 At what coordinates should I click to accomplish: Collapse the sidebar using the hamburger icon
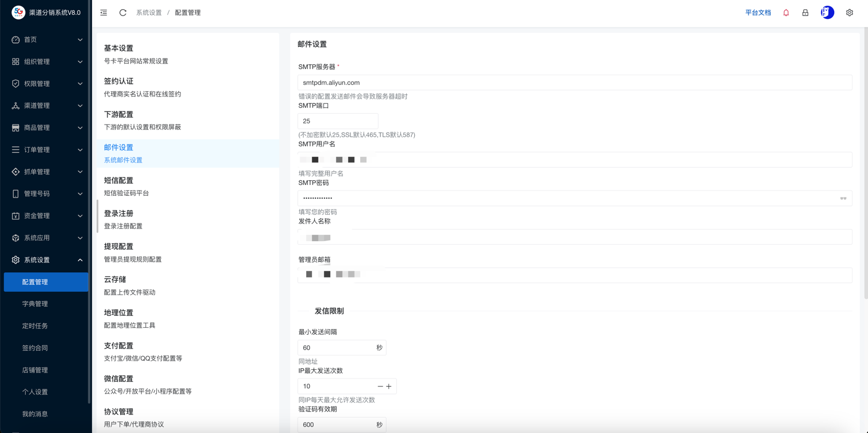[103, 12]
